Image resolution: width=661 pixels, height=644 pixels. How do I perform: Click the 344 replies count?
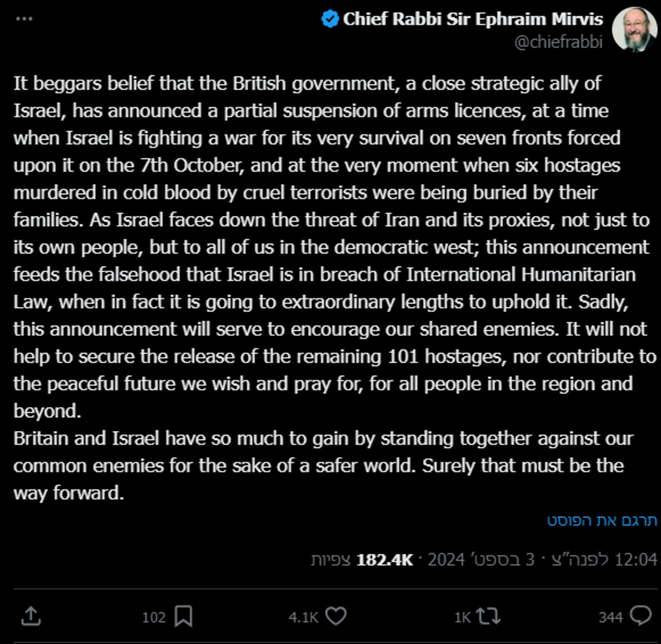[610, 617]
